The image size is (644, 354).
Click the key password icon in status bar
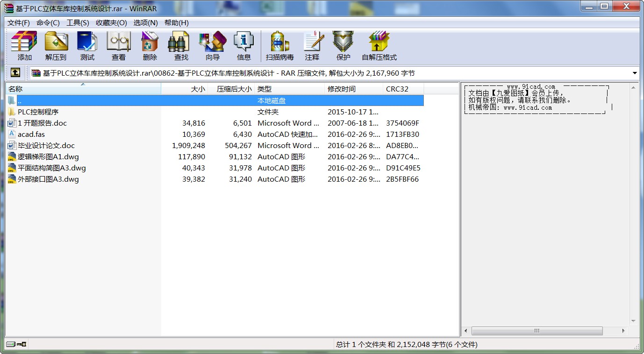(21, 344)
